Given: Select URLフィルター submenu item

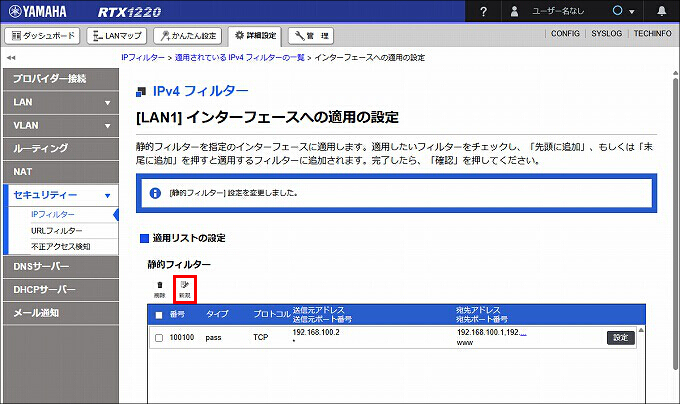Looking at the screenshot, I should 56,231.
